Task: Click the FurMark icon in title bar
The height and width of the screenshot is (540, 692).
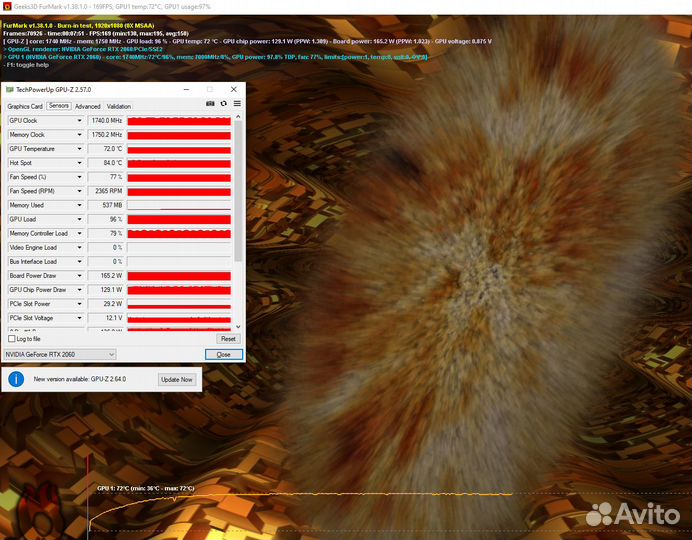Action: [x=7, y=7]
